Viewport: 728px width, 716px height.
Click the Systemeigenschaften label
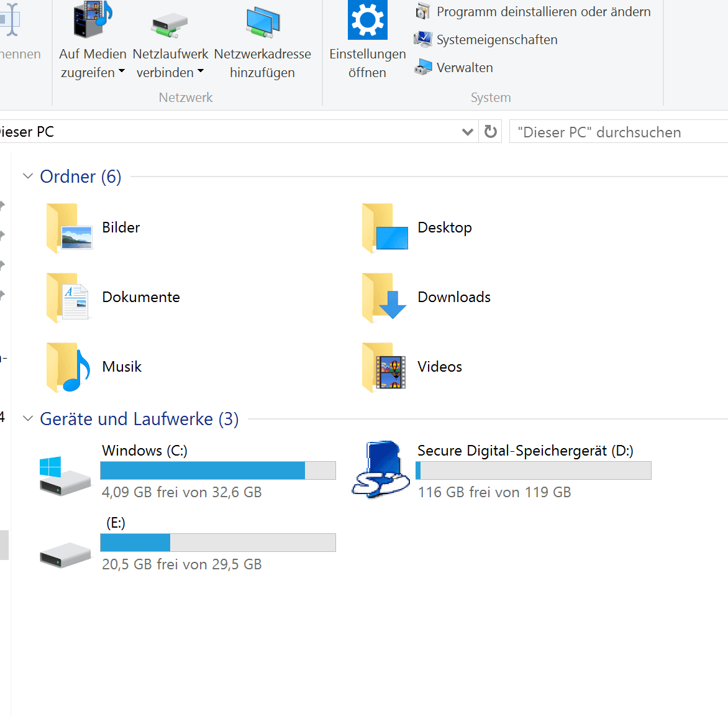pos(497,40)
